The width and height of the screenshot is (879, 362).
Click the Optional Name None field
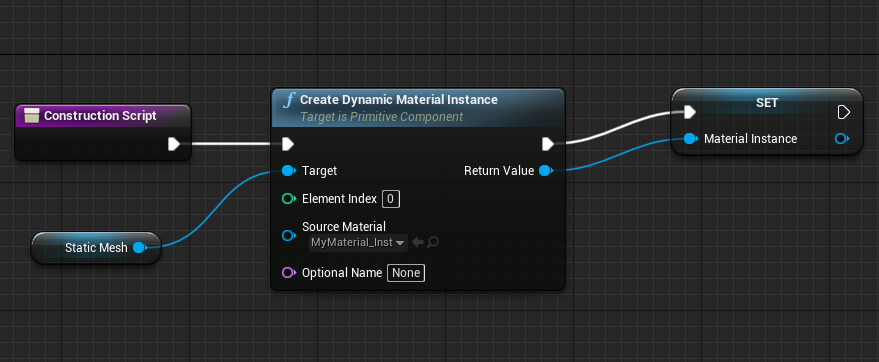(x=406, y=273)
